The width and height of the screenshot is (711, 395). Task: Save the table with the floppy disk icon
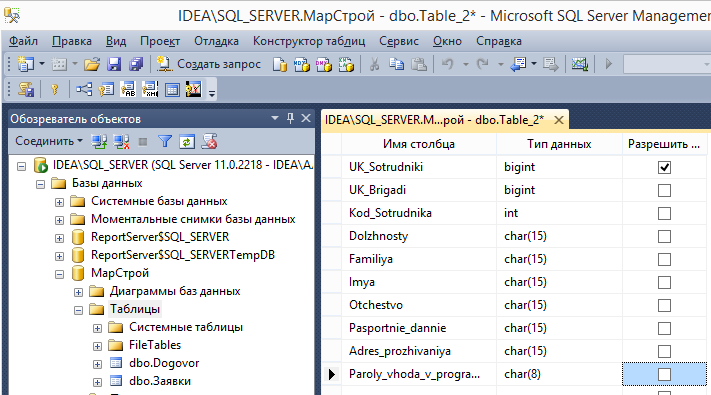114,64
